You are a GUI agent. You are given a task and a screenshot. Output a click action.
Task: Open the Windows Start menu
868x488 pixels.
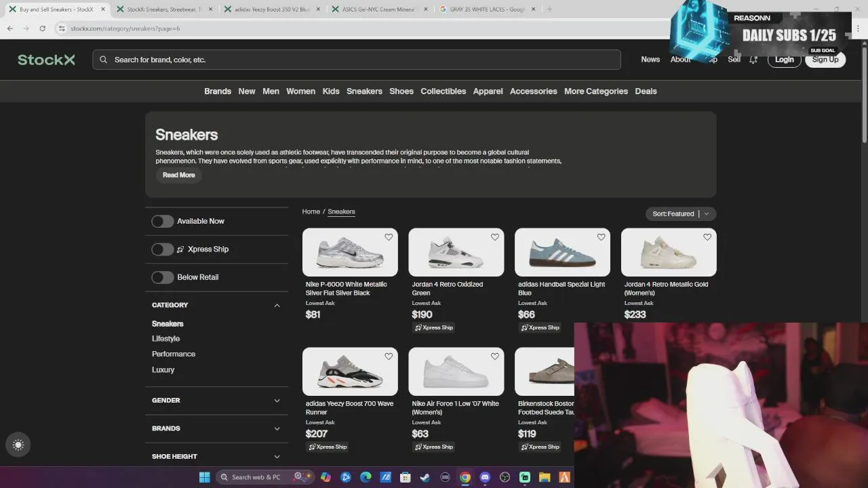pyautogui.click(x=204, y=477)
